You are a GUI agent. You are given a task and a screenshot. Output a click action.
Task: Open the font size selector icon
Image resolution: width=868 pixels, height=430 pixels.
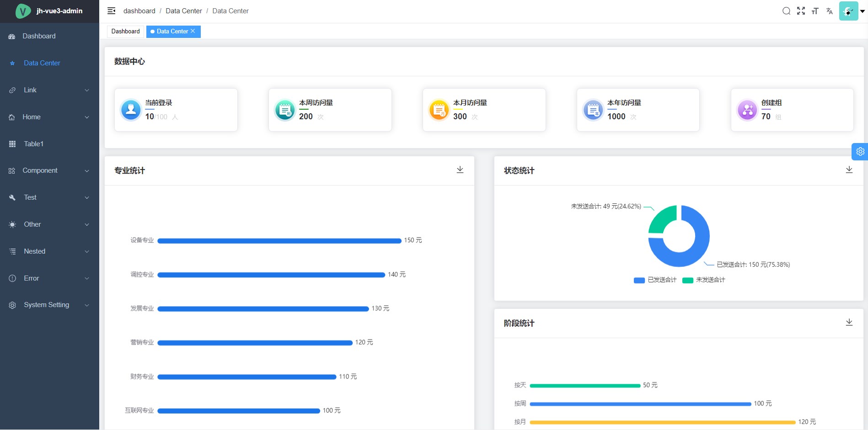815,11
